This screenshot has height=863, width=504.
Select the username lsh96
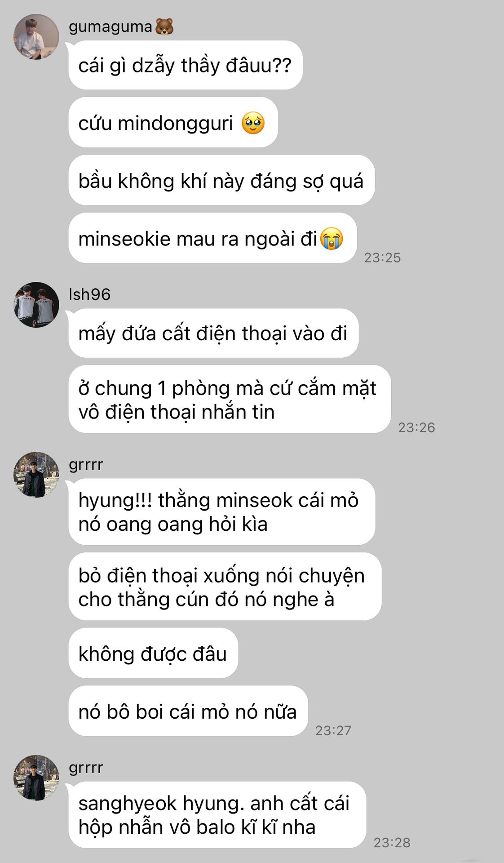click(89, 294)
